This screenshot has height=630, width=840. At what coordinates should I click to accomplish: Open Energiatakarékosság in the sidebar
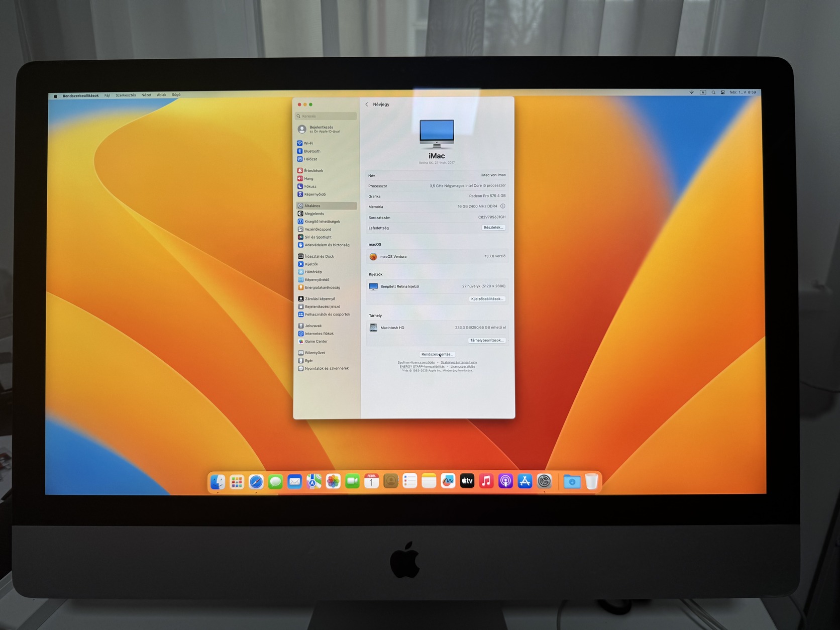(x=326, y=287)
